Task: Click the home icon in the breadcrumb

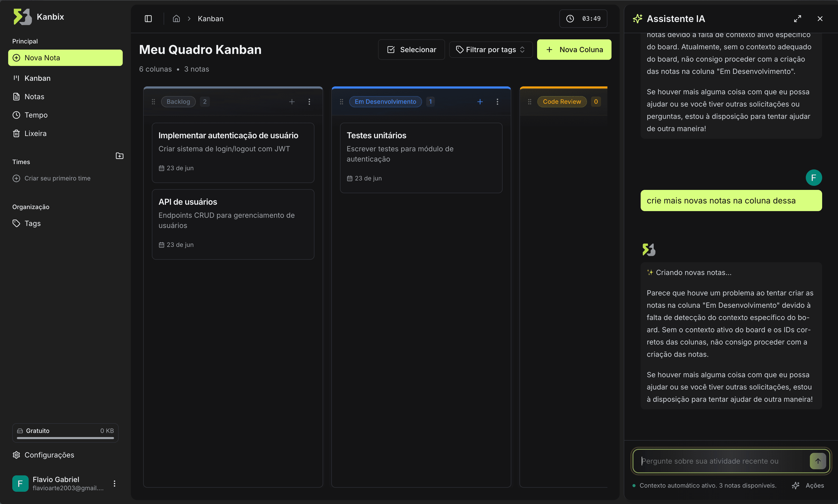Action: click(x=176, y=19)
